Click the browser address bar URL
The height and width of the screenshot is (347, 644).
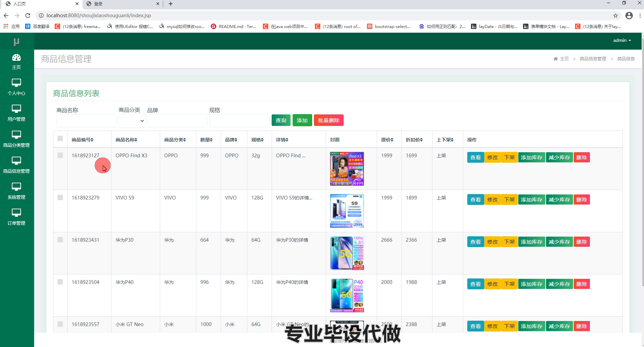(99, 16)
